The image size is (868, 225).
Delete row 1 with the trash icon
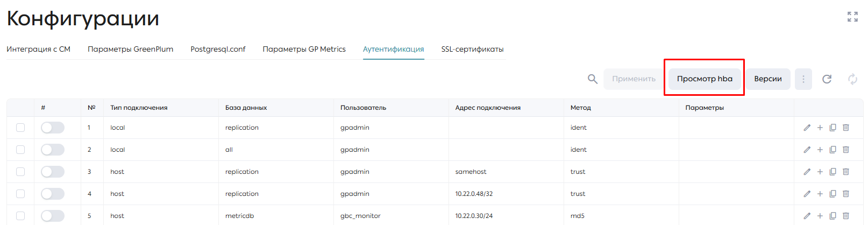(845, 128)
